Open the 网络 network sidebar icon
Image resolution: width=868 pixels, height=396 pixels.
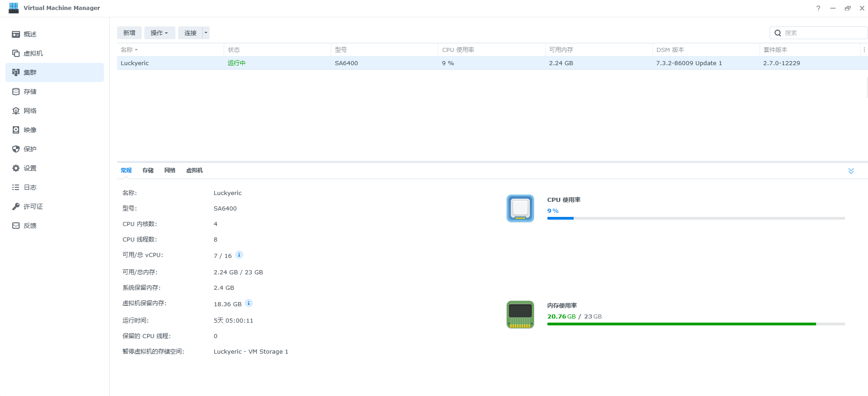[16, 111]
